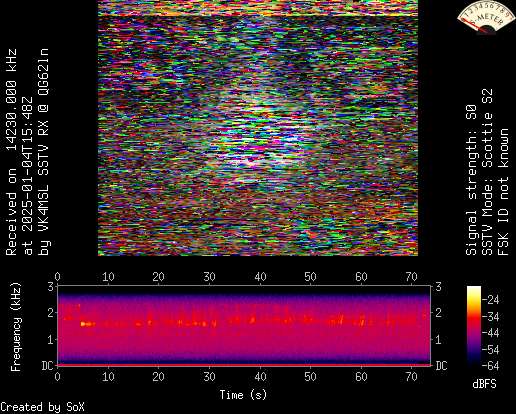Click the 'Received on 14230.000 kHz' text
Viewport: 516px width, 414px height.
[x=12, y=152]
